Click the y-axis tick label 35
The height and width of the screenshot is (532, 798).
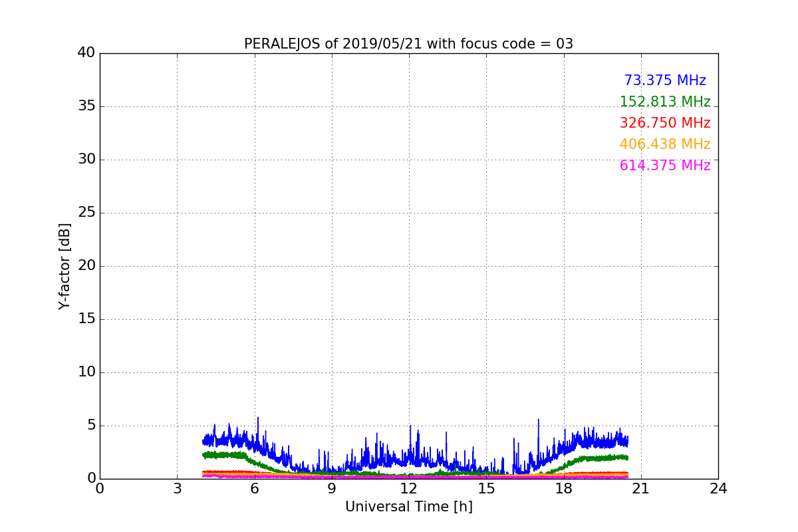[x=86, y=106]
